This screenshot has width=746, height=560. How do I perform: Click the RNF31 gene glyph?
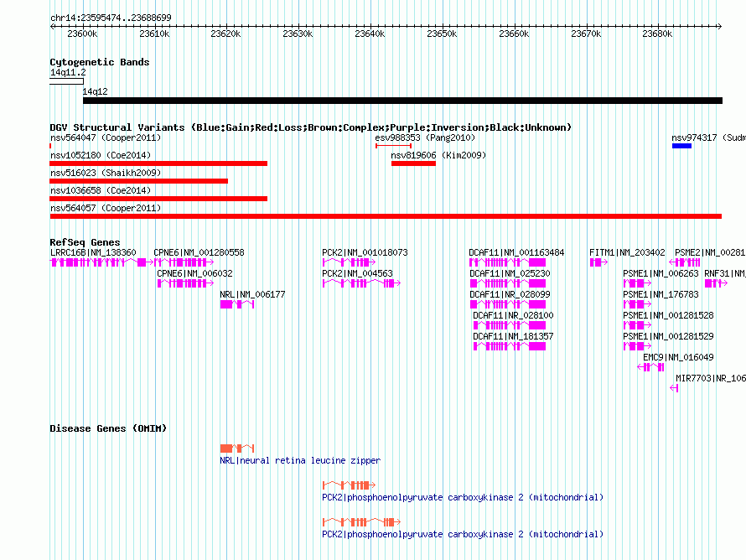[716, 283]
